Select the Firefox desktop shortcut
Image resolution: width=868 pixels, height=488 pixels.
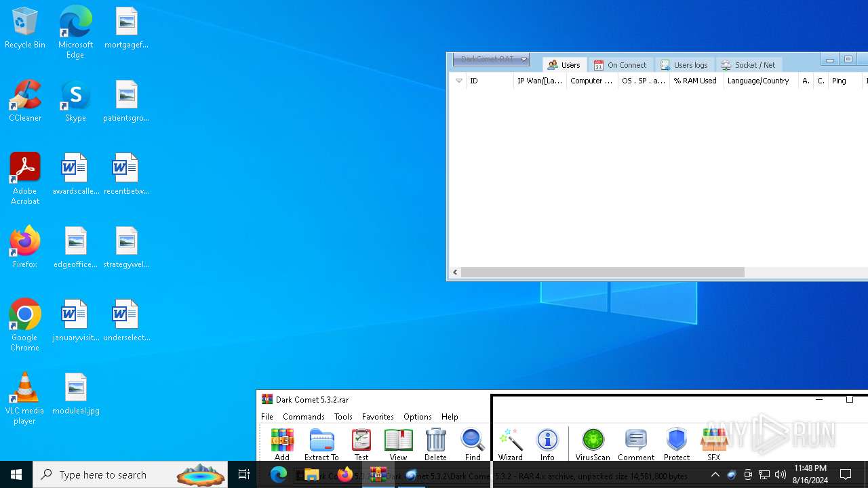click(25, 247)
